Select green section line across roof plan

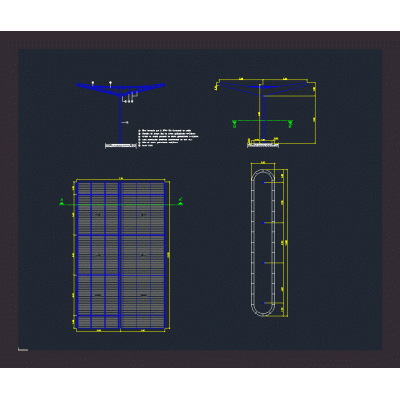point(121,204)
